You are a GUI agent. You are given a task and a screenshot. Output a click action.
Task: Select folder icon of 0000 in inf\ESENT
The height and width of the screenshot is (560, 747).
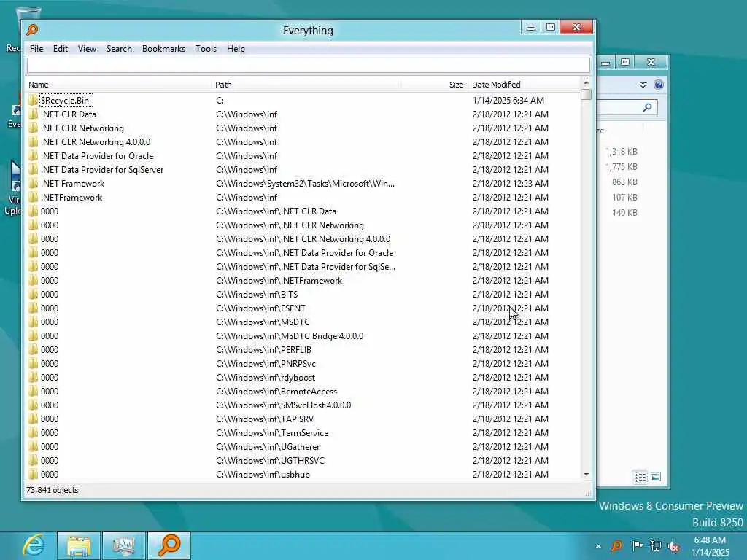point(33,308)
